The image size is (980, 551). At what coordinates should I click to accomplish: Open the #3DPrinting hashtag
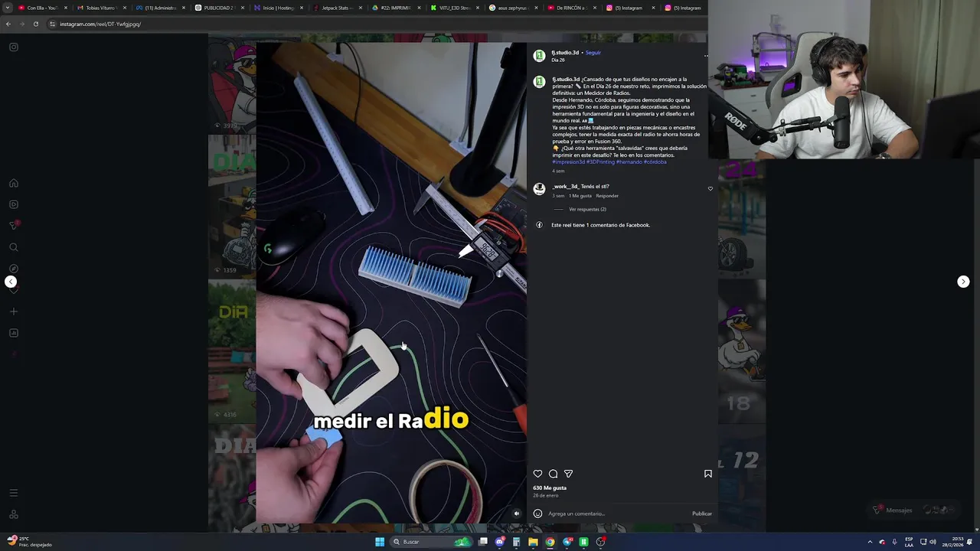(601, 162)
